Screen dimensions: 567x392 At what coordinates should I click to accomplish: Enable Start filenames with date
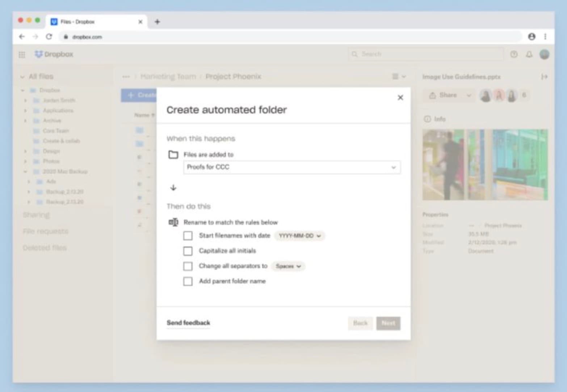pos(188,236)
